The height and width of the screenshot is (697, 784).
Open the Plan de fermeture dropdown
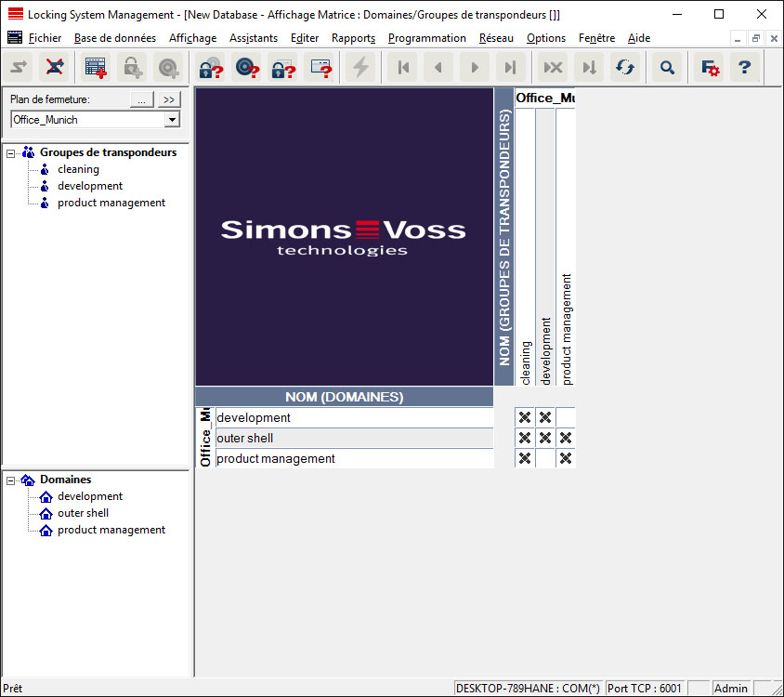pyautogui.click(x=171, y=120)
